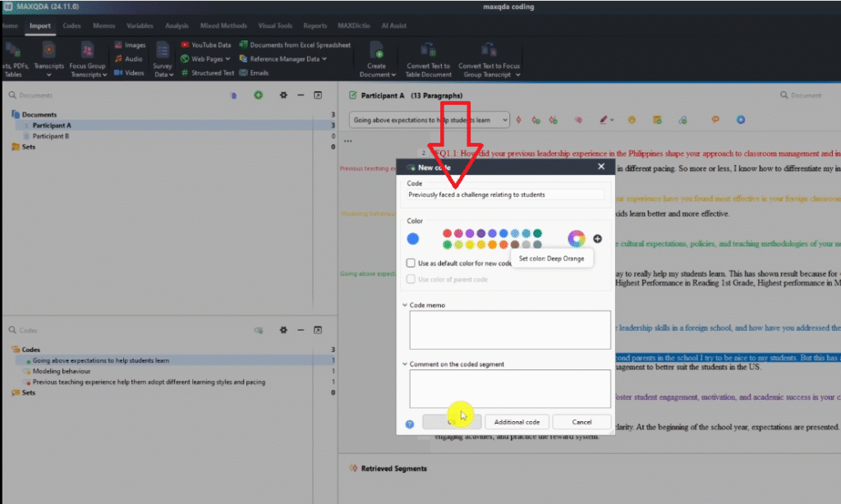Click the help icon in New code dialog

point(410,424)
